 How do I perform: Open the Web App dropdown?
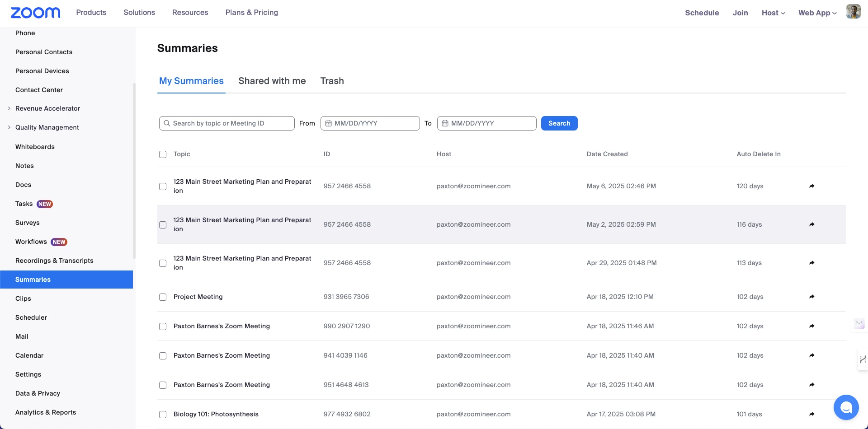tap(817, 13)
